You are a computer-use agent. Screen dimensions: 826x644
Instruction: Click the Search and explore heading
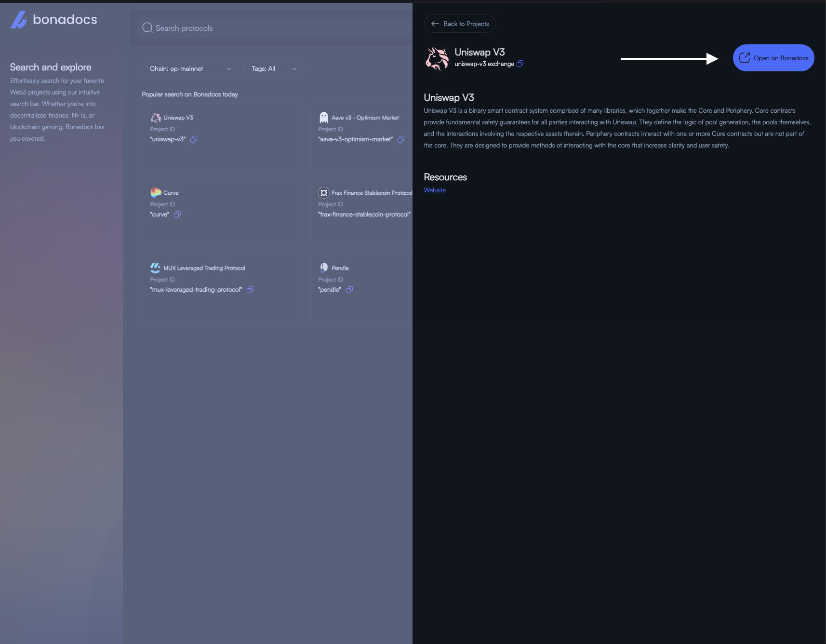[51, 67]
